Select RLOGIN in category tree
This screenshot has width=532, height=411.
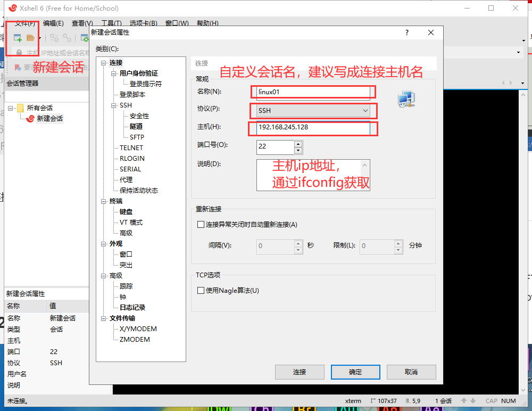(132, 159)
